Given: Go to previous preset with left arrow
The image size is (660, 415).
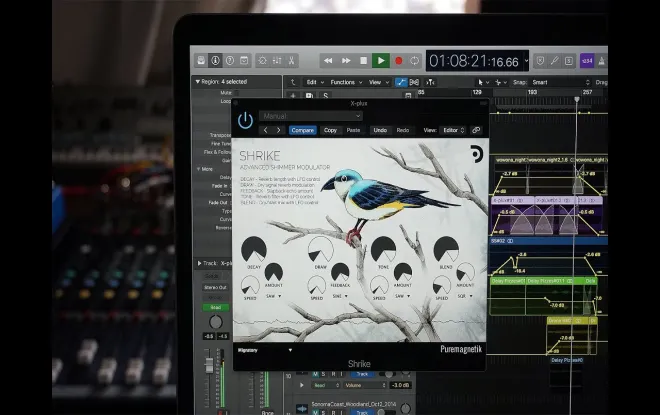Looking at the screenshot, I should [266, 130].
